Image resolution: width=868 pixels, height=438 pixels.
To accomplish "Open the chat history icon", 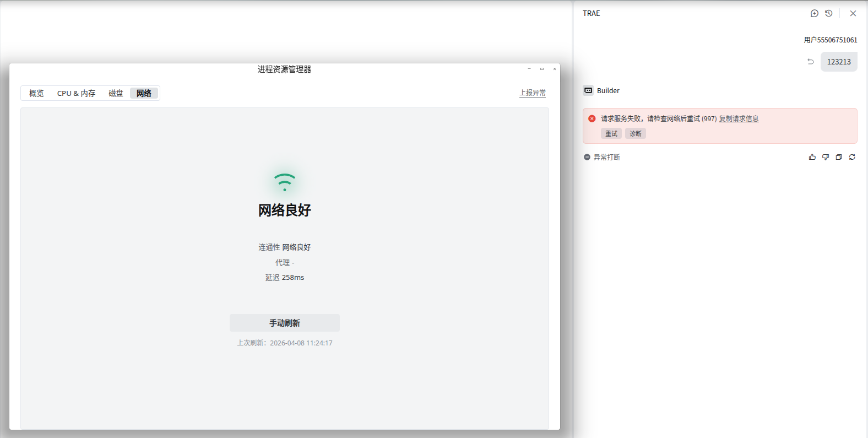I will coord(828,13).
